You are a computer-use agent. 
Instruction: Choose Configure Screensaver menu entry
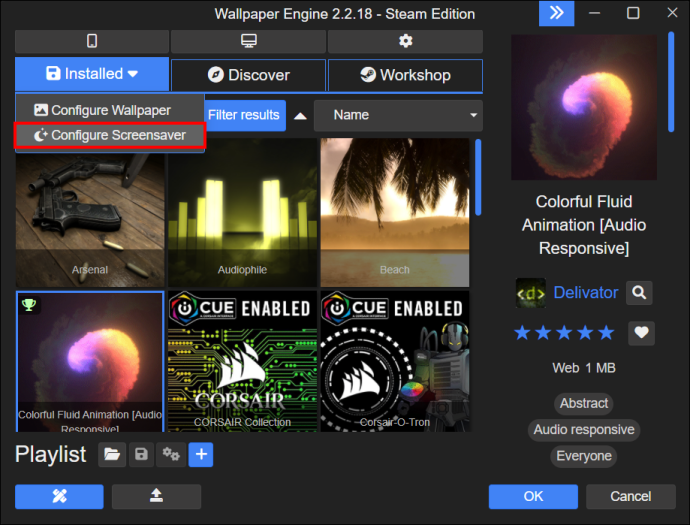click(110, 135)
